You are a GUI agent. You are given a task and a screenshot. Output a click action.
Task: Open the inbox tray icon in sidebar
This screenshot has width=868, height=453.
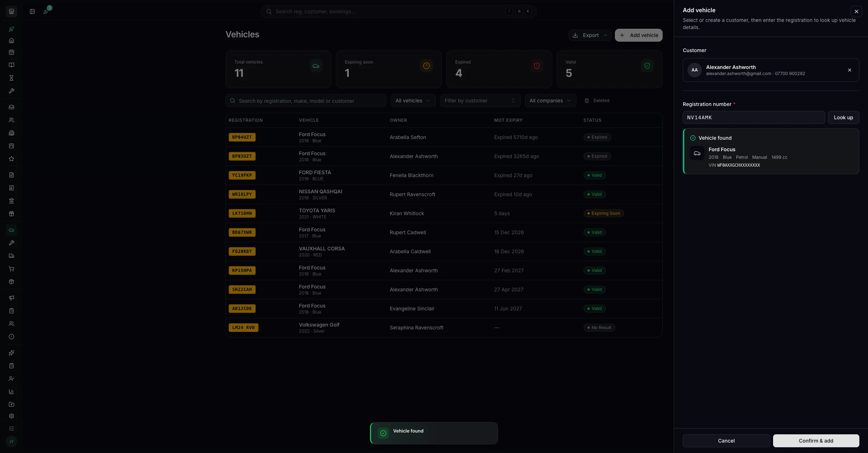[x=12, y=107]
